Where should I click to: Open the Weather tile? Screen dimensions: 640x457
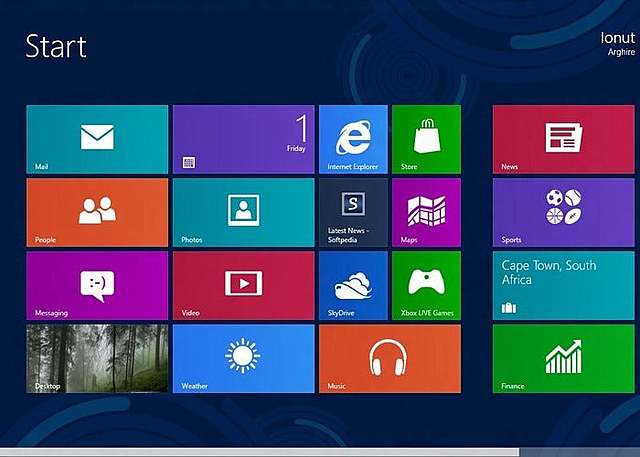coord(244,359)
